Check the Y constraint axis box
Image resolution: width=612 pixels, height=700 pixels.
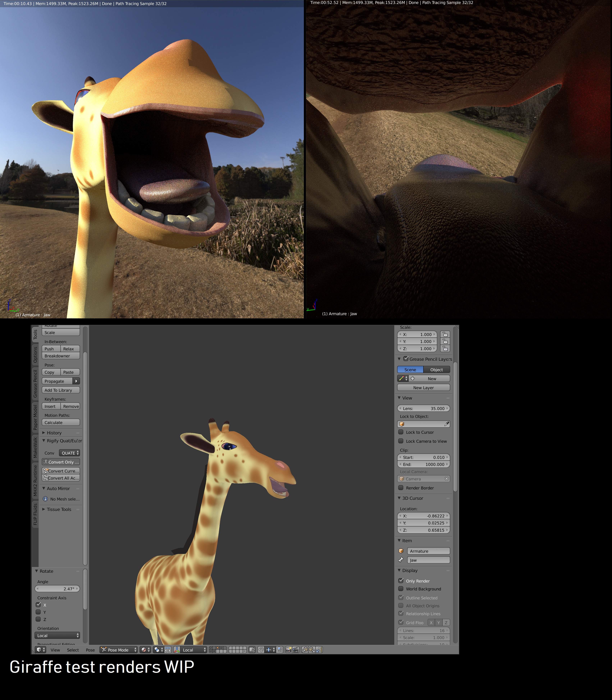[x=38, y=612]
